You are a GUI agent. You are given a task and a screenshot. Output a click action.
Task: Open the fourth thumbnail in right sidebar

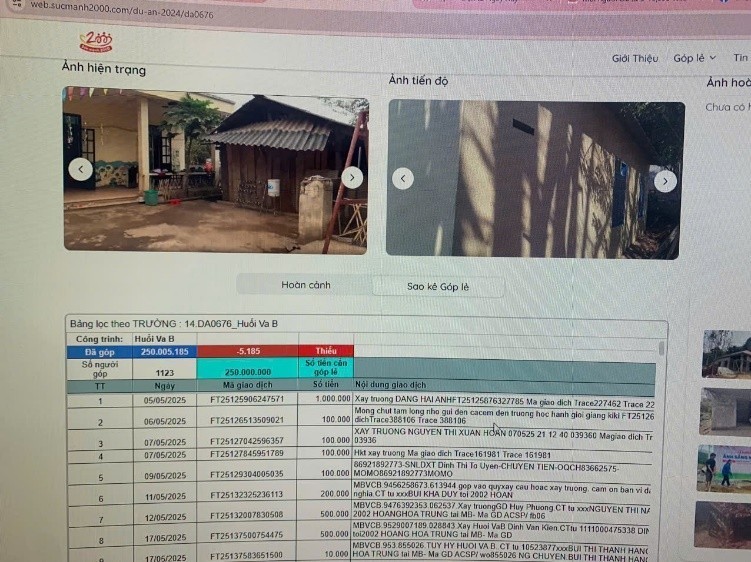click(x=726, y=524)
